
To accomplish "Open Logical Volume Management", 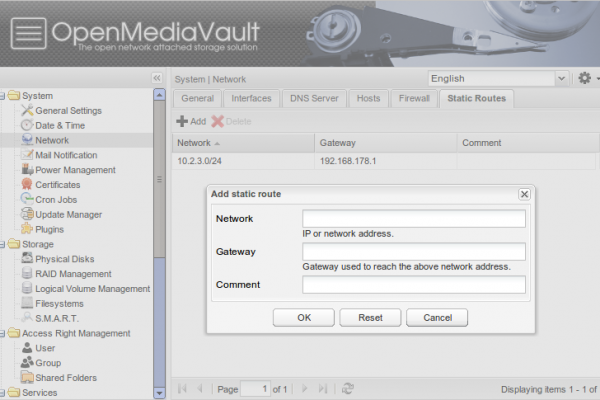I will pyautogui.click(x=93, y=289).
